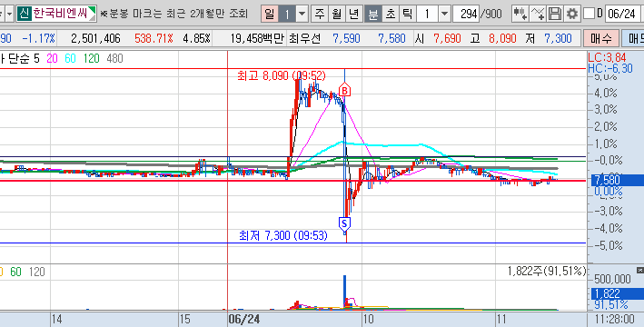Viewport: 644px width, 327px height.
Task: Click the HC:-6.30 indicator text
Action: tap(610, 68)
